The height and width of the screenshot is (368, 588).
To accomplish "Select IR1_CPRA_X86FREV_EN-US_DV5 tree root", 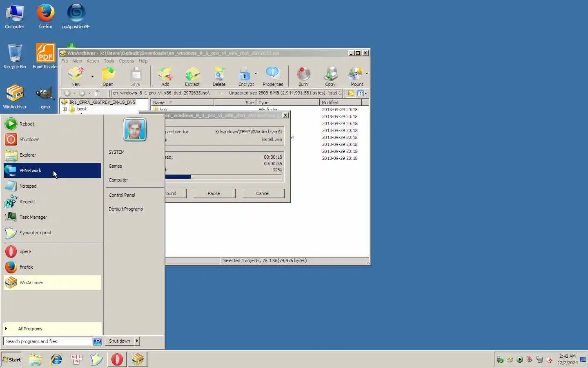I will pos(102,102).
